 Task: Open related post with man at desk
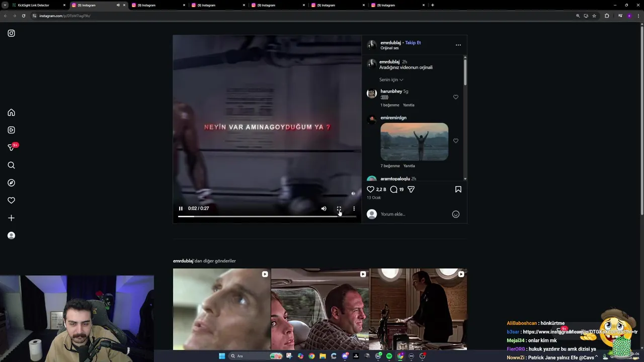tap(418, 309)
